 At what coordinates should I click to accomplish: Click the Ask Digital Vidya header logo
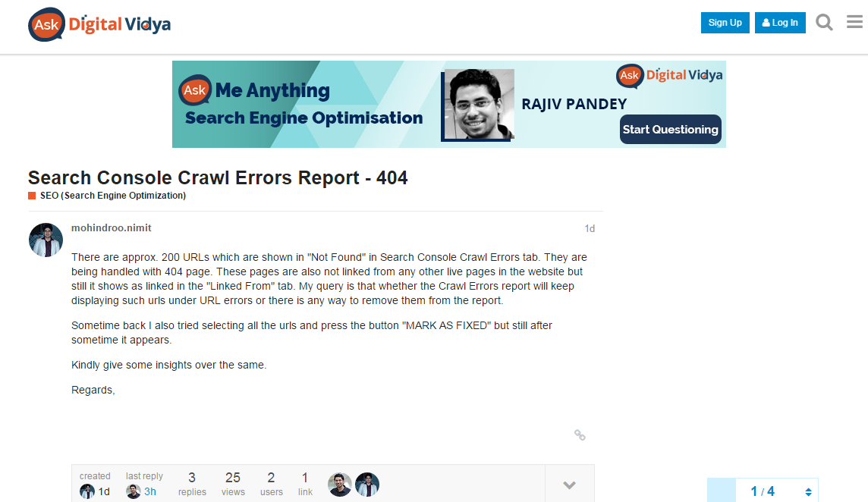click(x=99, y=24)
